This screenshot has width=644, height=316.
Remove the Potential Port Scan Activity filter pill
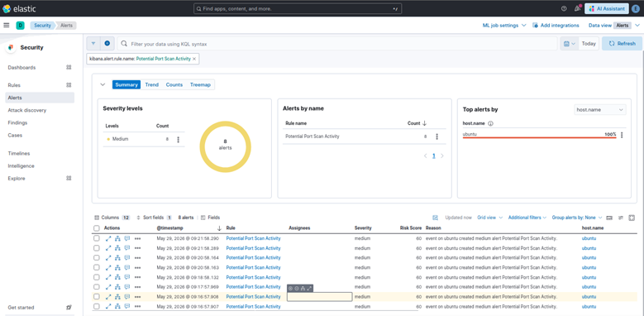pos(194,59)
